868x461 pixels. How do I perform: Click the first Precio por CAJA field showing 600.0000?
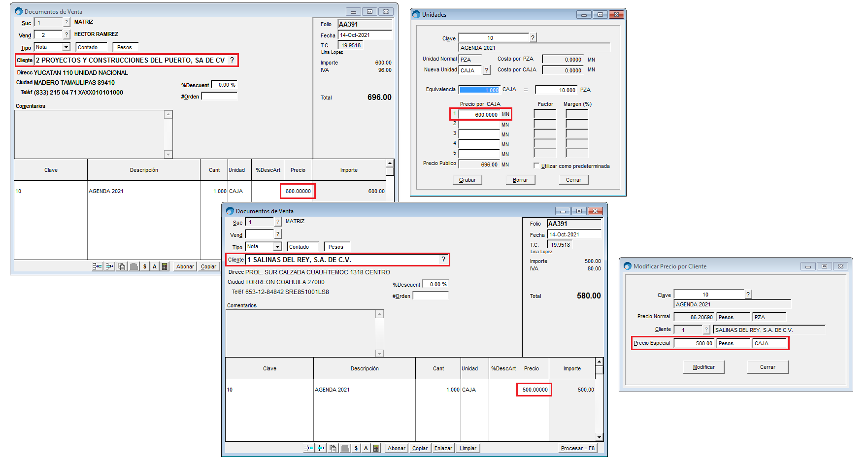(479, 114)
